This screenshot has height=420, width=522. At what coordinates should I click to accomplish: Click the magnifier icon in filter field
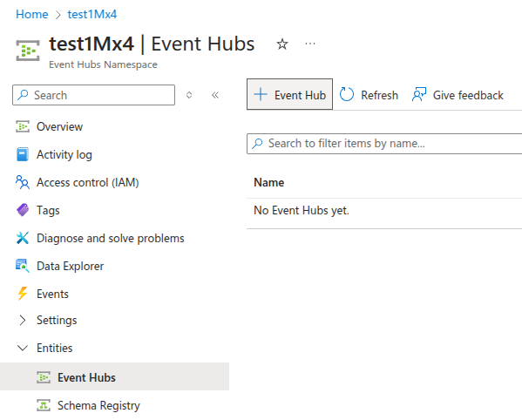click(x=257, y=144)
